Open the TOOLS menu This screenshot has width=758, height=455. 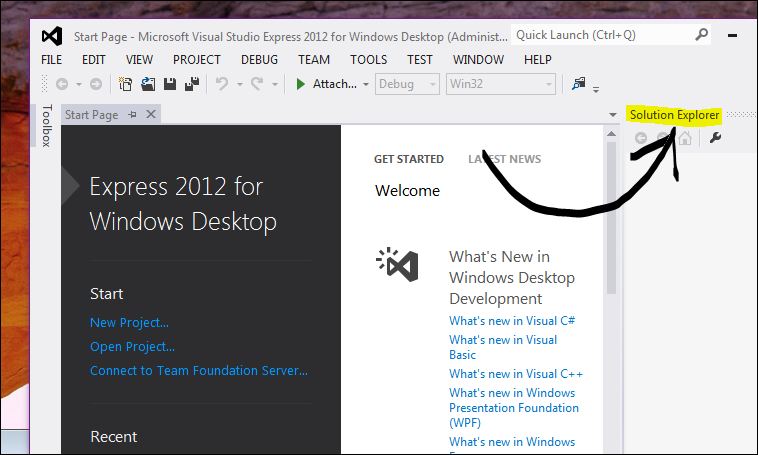click(x=368, y=60)
